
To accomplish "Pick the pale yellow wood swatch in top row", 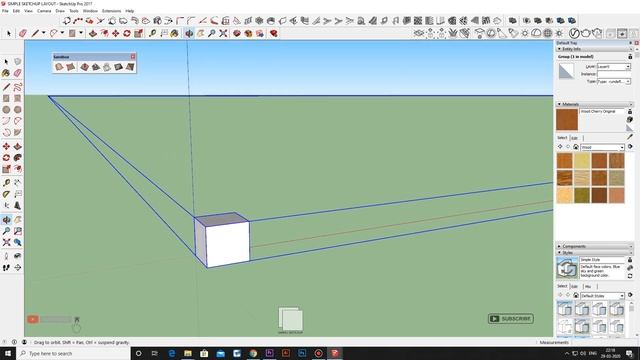I will click(582, 161).
